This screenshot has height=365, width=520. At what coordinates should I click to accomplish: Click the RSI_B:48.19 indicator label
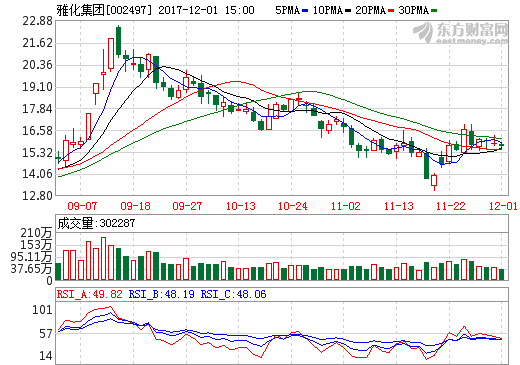coord(162,294)
